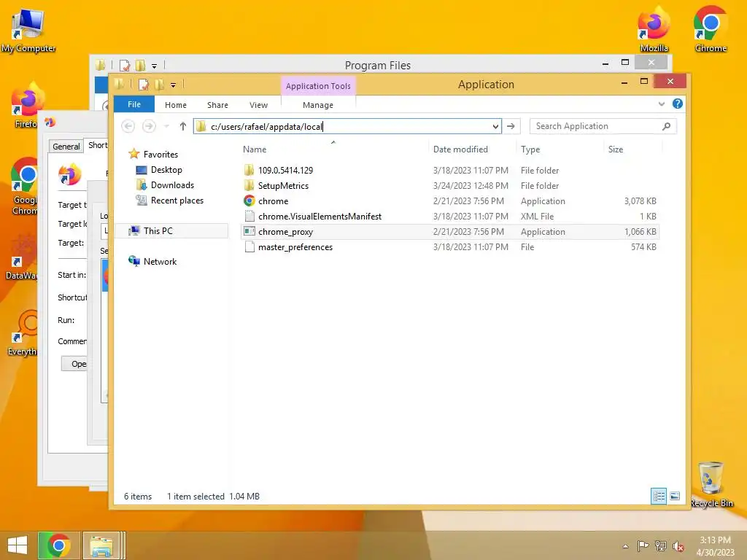Image resolution: width=747 pixels, height=560 pixels.
Task: Select the chrome application file
Action: pyautogui.click(x=273, y=201)
